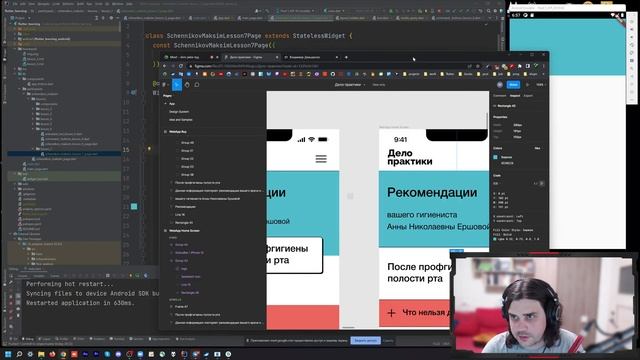Click the blue Share button in Figma

513,84
